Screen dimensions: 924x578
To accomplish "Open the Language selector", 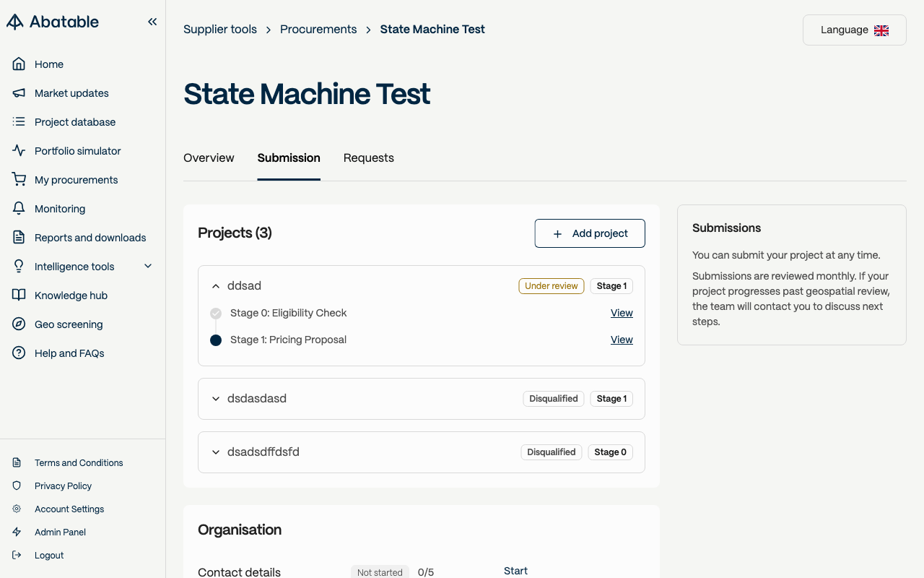I will tap(854, 30).
